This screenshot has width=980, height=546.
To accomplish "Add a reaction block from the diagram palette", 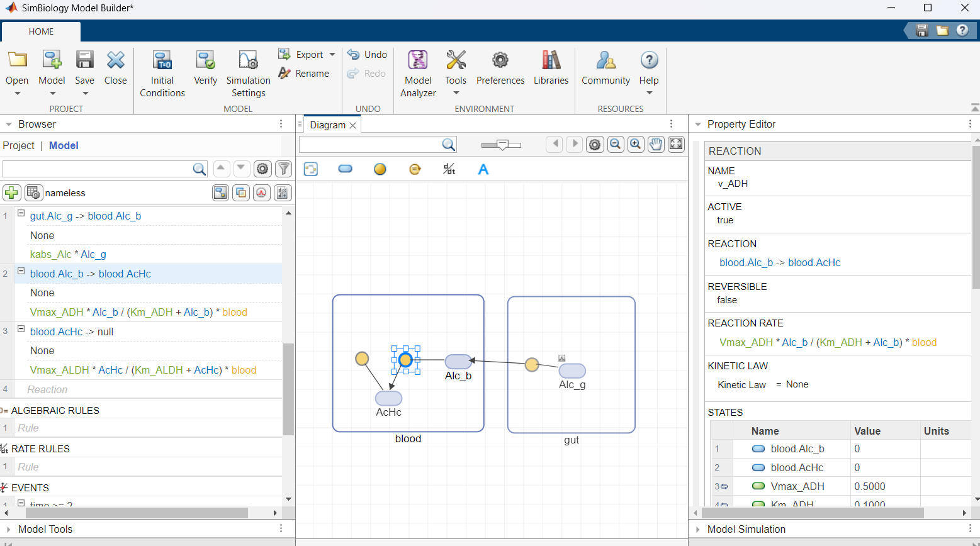I will (x=380, y=169).
